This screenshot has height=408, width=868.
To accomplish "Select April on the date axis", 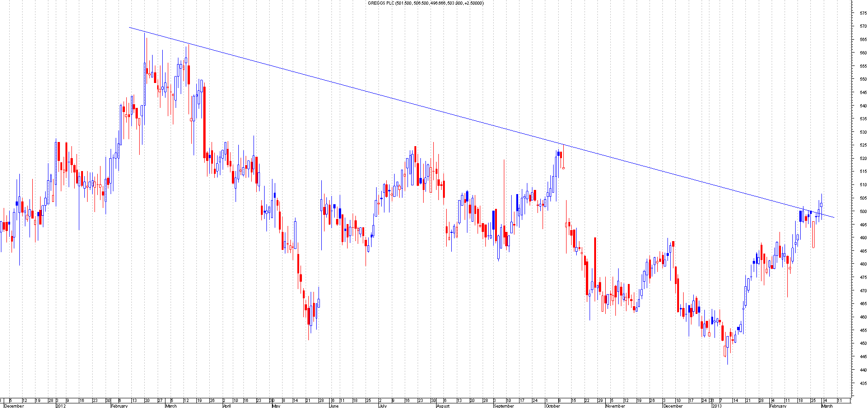I will pos(226,406).
